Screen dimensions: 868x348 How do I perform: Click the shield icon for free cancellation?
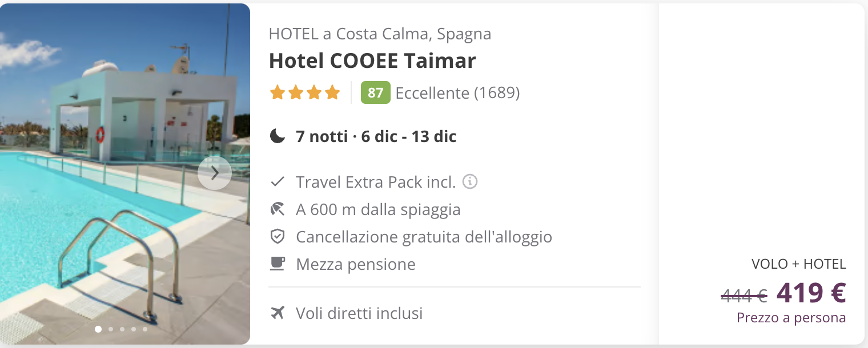click(x=278, y=236)
